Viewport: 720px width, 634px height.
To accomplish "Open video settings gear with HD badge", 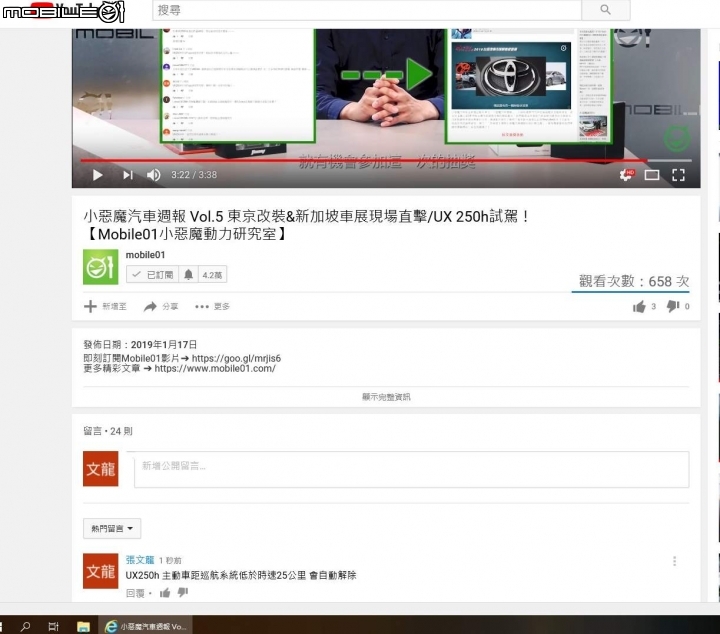I will [x=626, y=174].
